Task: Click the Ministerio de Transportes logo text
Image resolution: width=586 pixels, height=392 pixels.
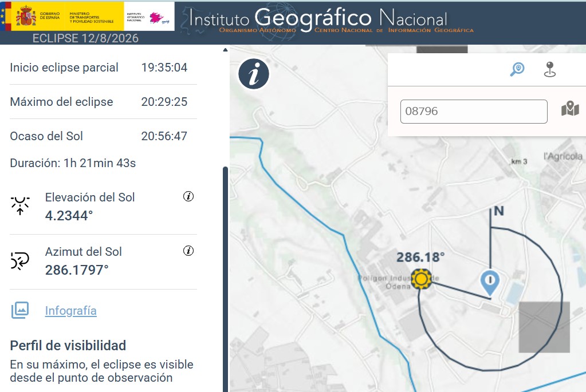Action: pos(91,17)
